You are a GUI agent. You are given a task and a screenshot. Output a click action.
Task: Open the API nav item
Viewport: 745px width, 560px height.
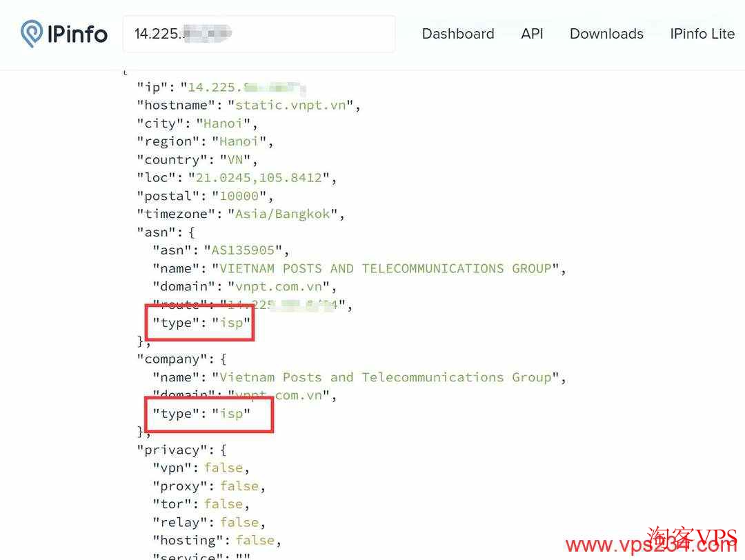point(532,34)
